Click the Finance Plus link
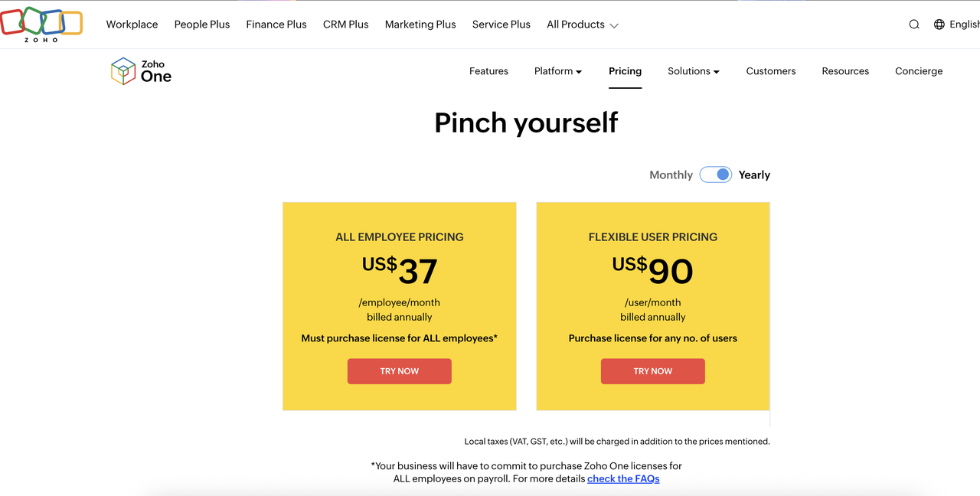Viewport: 980px width, 496px height. pos(276,24)
